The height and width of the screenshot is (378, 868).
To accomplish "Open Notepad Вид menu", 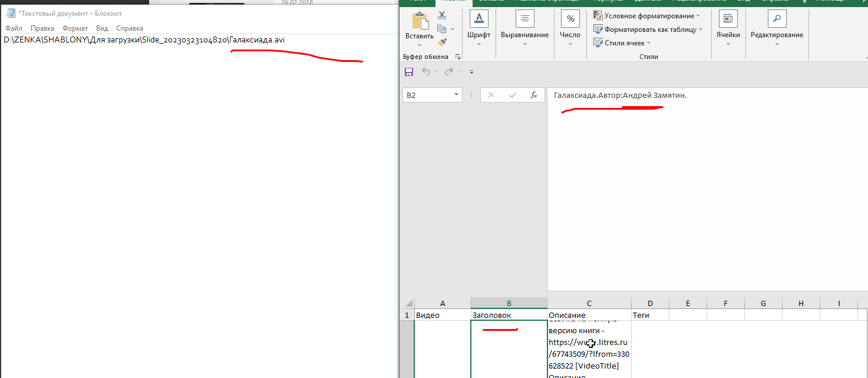I will pos(102,28).
